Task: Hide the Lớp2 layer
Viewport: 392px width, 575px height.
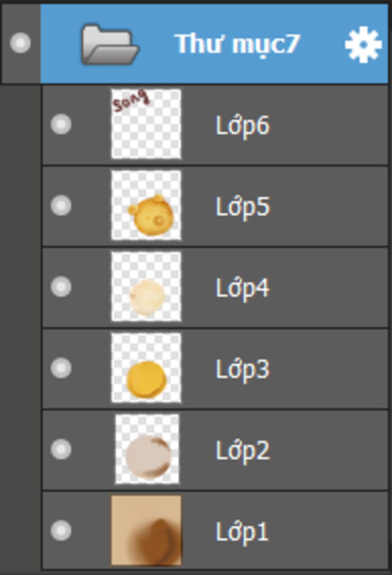Action: tap(61, 449)
